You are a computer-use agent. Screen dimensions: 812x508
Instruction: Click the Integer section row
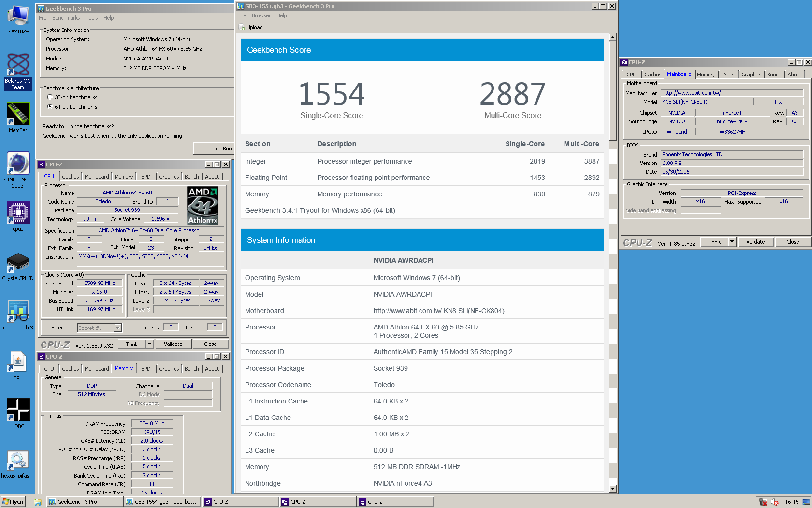pyautogui.click(x=422, y=161)
